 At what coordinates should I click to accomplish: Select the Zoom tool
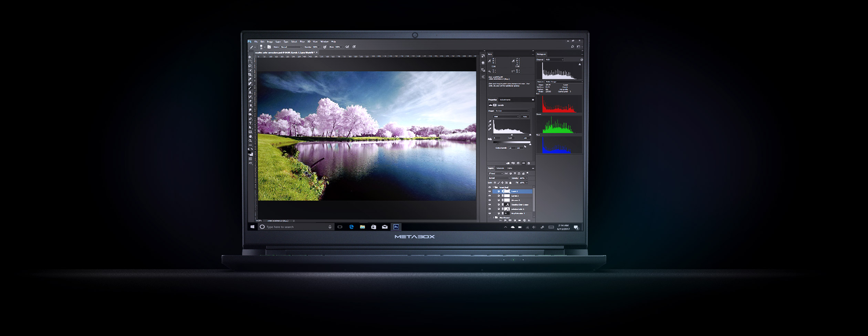(250, 141)
